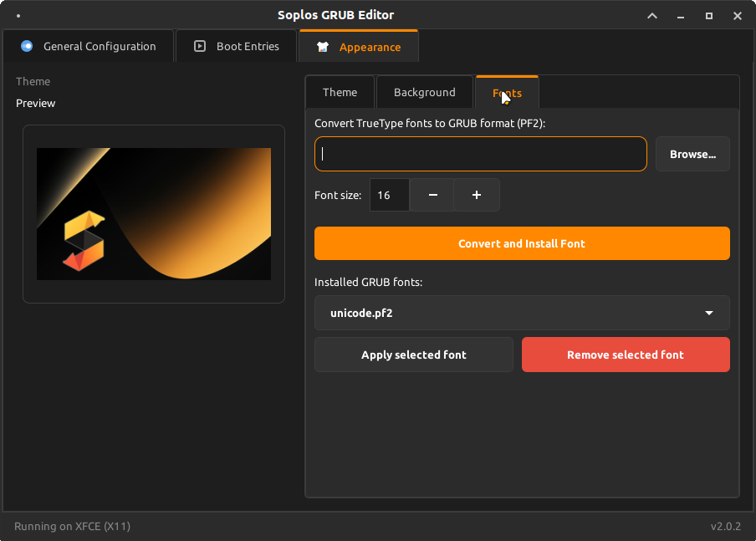Switch to the Boot Entries tab

pyautogui.click(x=236, y=46)
